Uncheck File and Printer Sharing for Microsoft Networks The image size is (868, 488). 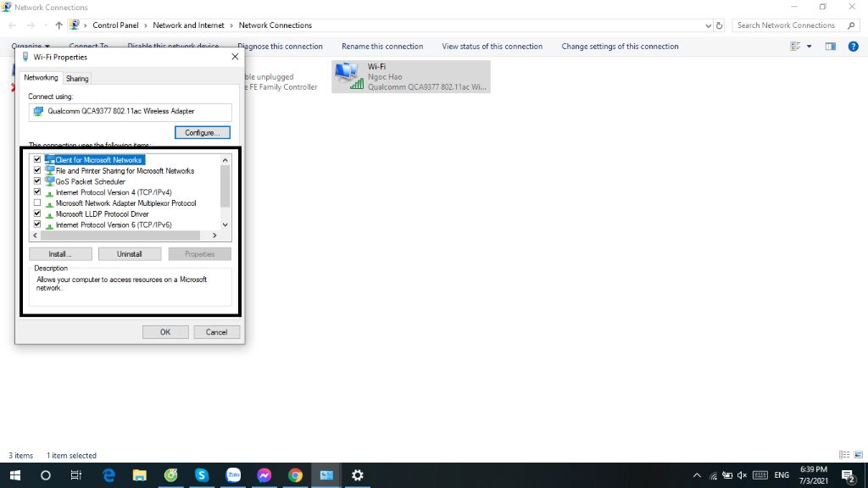coord(37,170)
